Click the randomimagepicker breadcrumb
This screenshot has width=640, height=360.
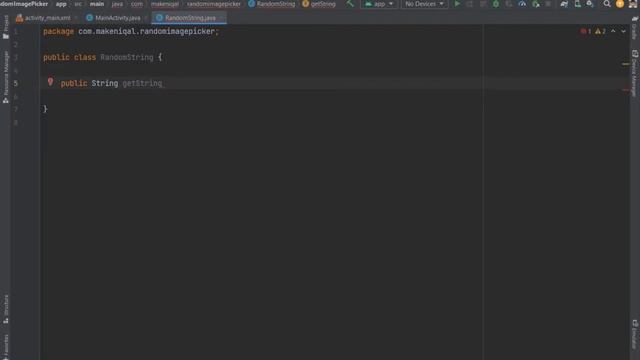click(214, 4)
